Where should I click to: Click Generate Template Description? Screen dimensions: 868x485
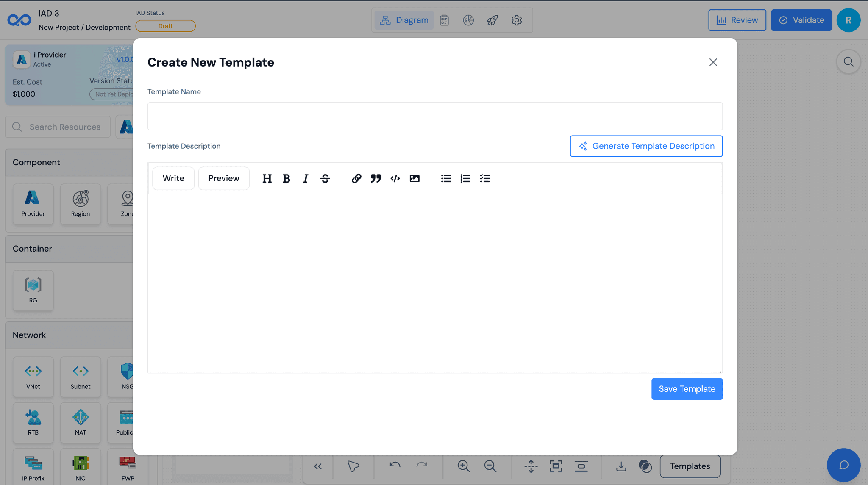pos(646,146)
